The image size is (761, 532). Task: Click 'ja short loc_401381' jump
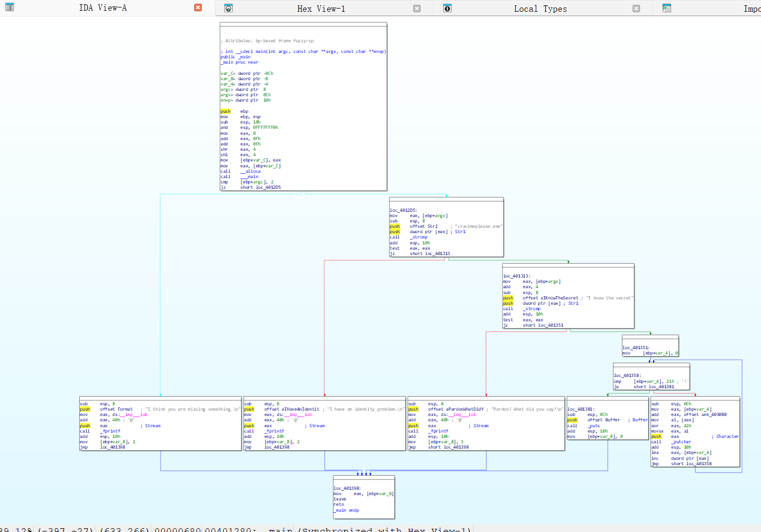click(644, 387)
